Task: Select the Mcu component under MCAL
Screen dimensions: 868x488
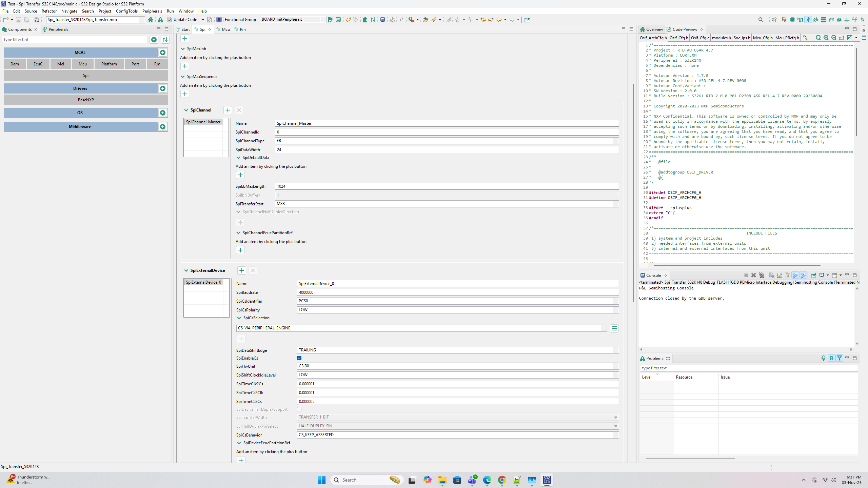Action: coord(82,64)
